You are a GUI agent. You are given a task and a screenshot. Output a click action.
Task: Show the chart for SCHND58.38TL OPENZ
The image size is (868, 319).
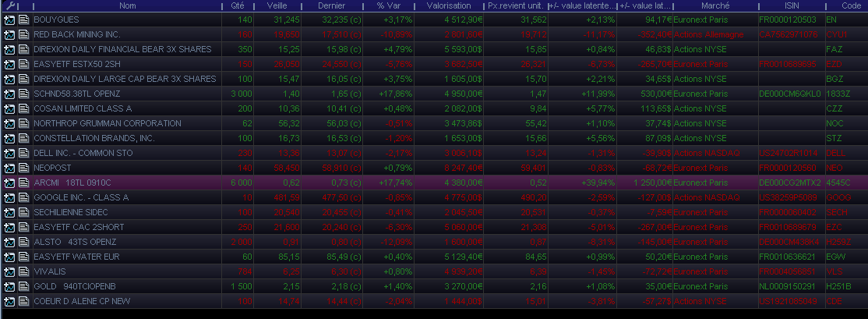coord(9,94)
